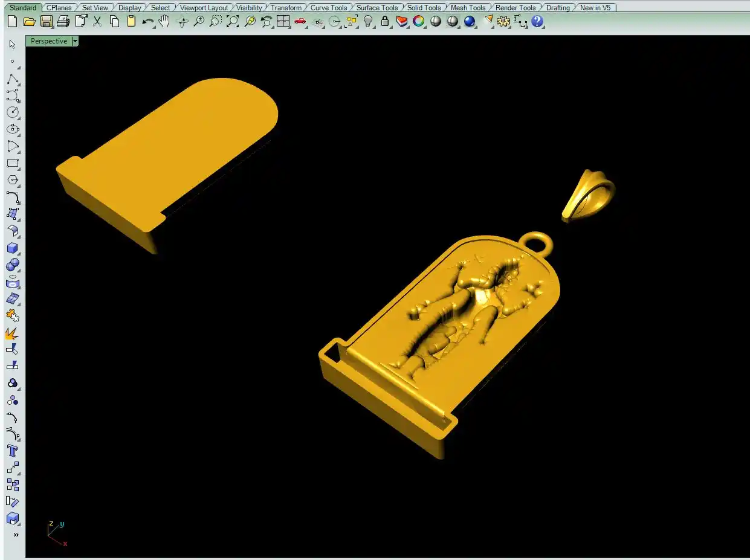Open the color wheel material editor
750x560 pixels.
[x=419, y=22]
